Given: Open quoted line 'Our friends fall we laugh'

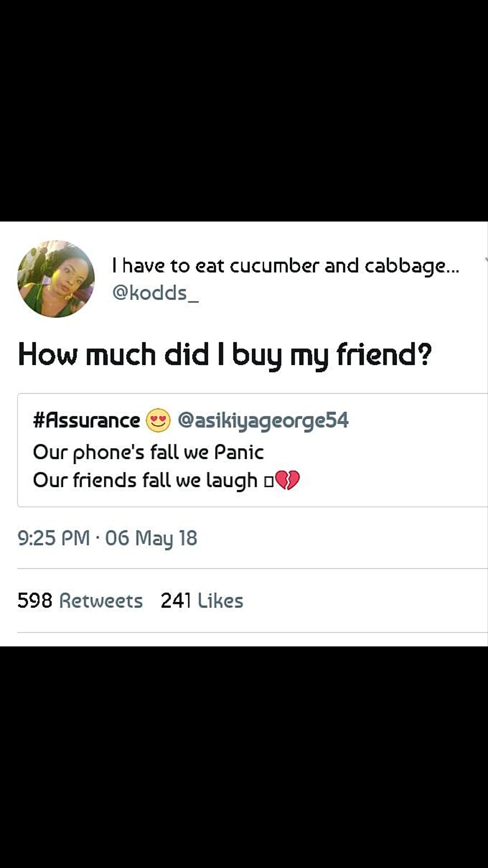Looking at the screenshot, I should 145,480.
